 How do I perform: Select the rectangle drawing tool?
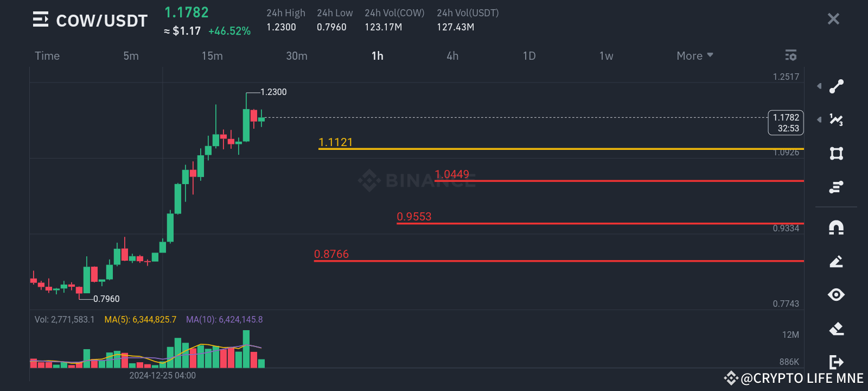coord(836,154)
